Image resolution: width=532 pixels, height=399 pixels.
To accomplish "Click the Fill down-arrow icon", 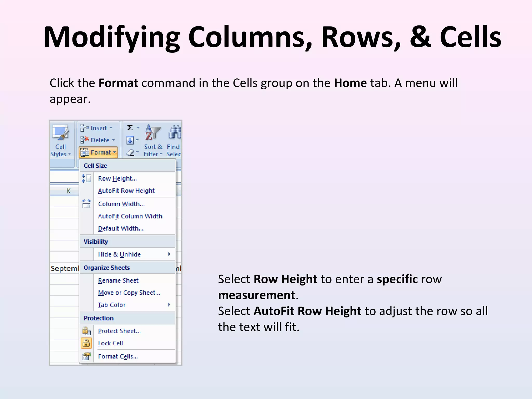I will tap(130, 140).
